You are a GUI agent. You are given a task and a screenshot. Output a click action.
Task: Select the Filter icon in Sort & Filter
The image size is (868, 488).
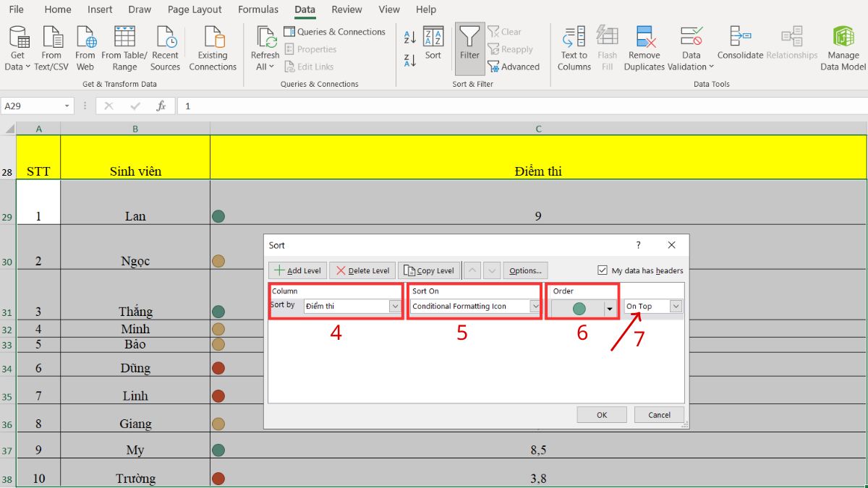coord(469,47)
